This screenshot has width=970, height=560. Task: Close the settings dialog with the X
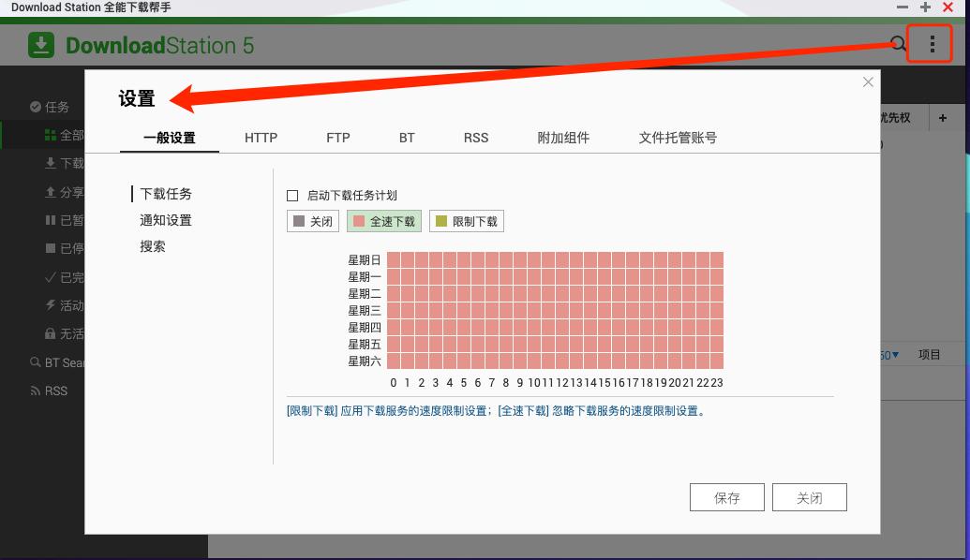tap(867, 81)
